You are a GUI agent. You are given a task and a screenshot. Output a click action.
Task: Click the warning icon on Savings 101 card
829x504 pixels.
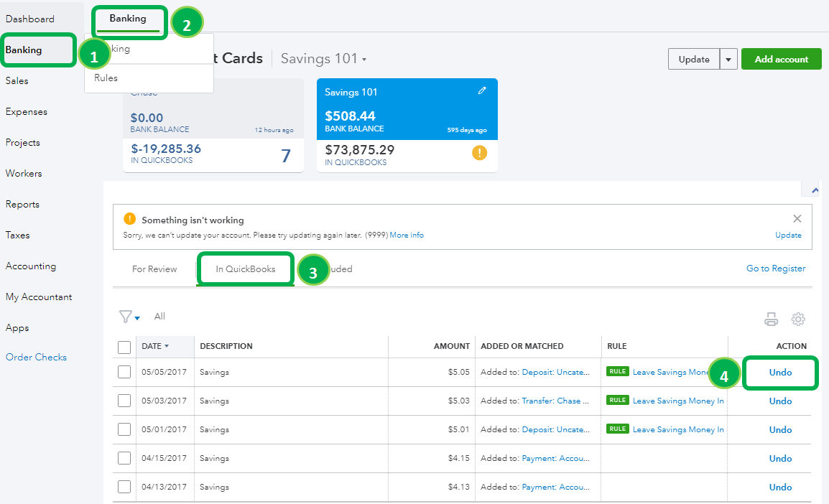480,153
